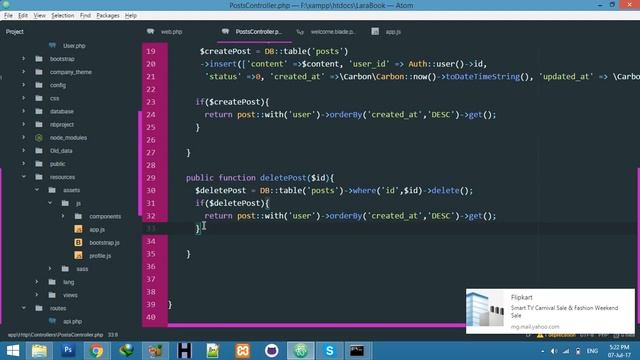Expand the bootstrap folder arrow
Screen dimensions: 640x360
[23, 59]
